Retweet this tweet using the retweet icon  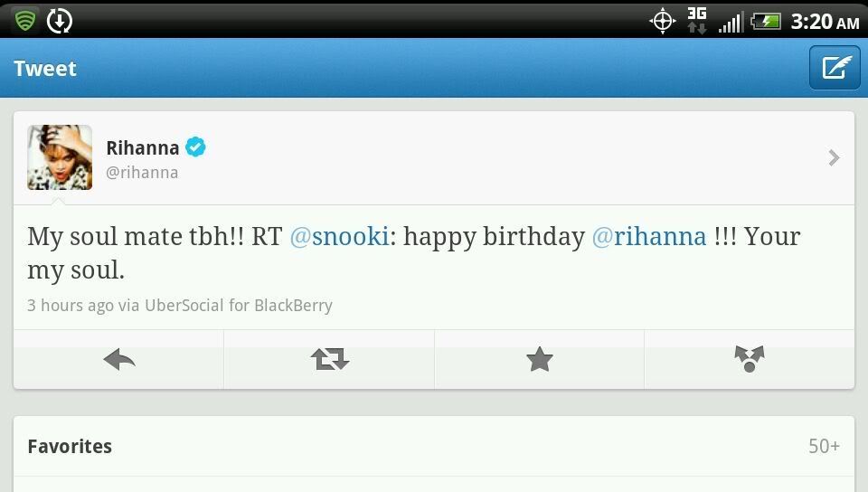[x=329, y=360]
